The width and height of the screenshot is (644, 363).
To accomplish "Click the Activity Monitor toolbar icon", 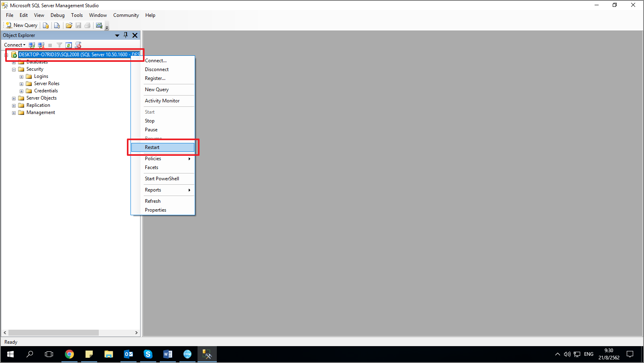I will (99, 25).
